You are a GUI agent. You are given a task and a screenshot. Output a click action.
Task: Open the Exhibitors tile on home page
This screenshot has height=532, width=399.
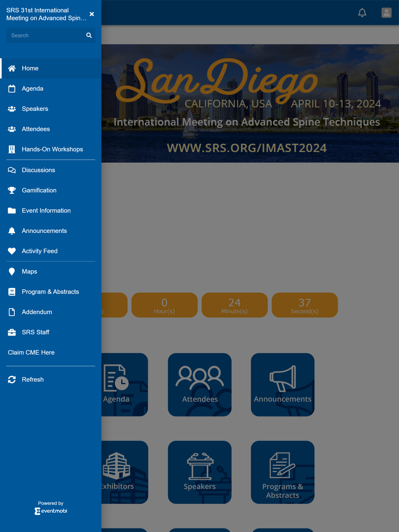124,472
